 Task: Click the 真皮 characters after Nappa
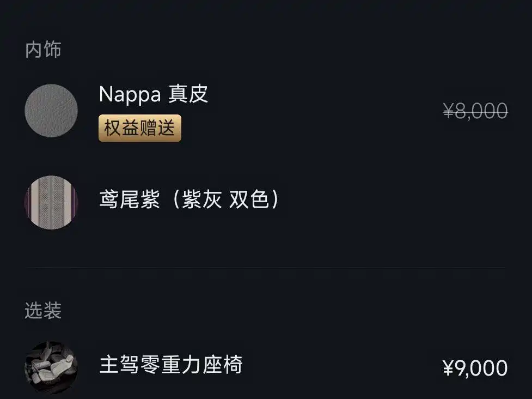(x=188, y=94)
